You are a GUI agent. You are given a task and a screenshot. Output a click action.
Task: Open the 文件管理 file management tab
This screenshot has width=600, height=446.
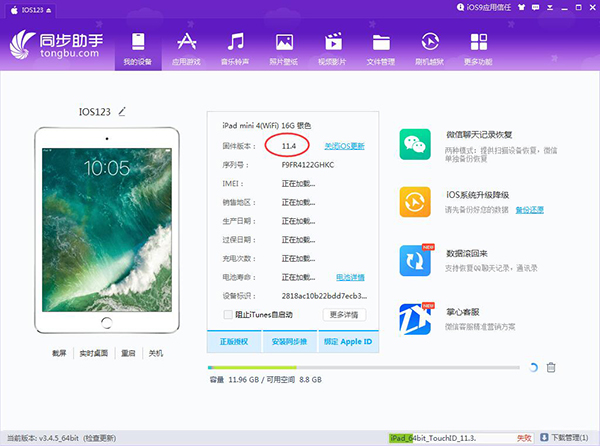coord(381,49)
